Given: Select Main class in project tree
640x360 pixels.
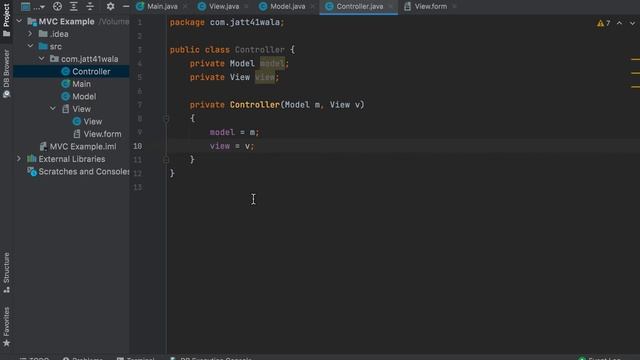Looking at the screenshot, I should click(x=81, y=84).
